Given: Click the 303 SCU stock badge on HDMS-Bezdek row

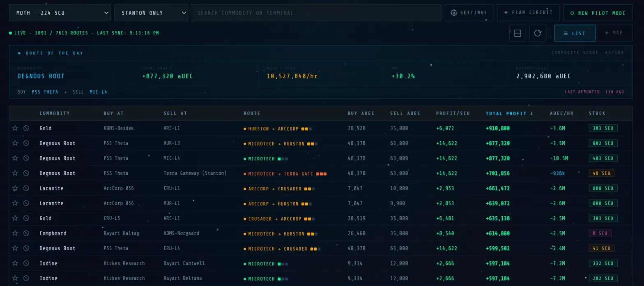Looking at the screenshot, I should [603, 128].
